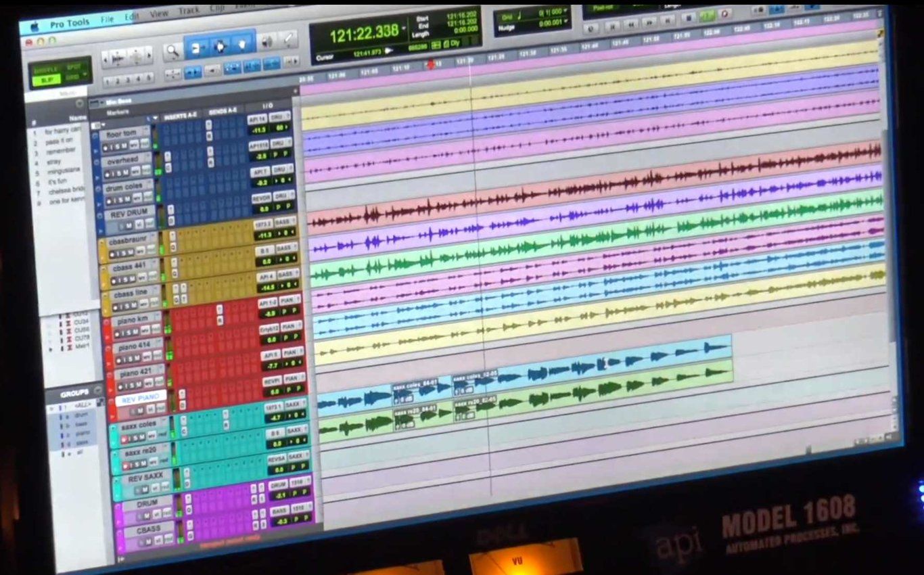The height and width of the screenshot is (575, 924).
Task: Click the 121:22.338 main counter display
Action: [x=365, y=34]
